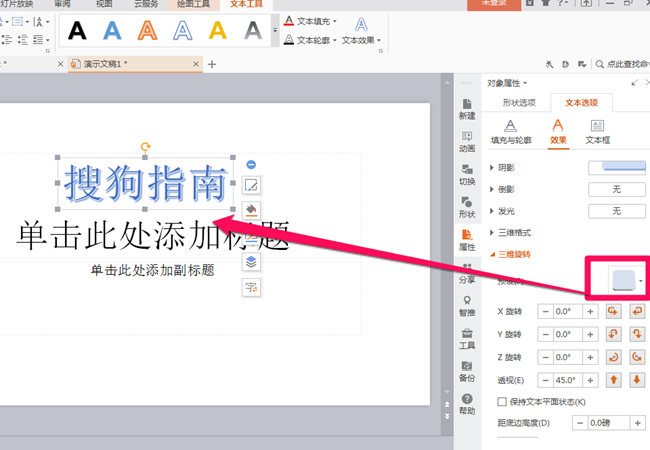Click the 透视 field showing 45.0°

click(568, 380)
